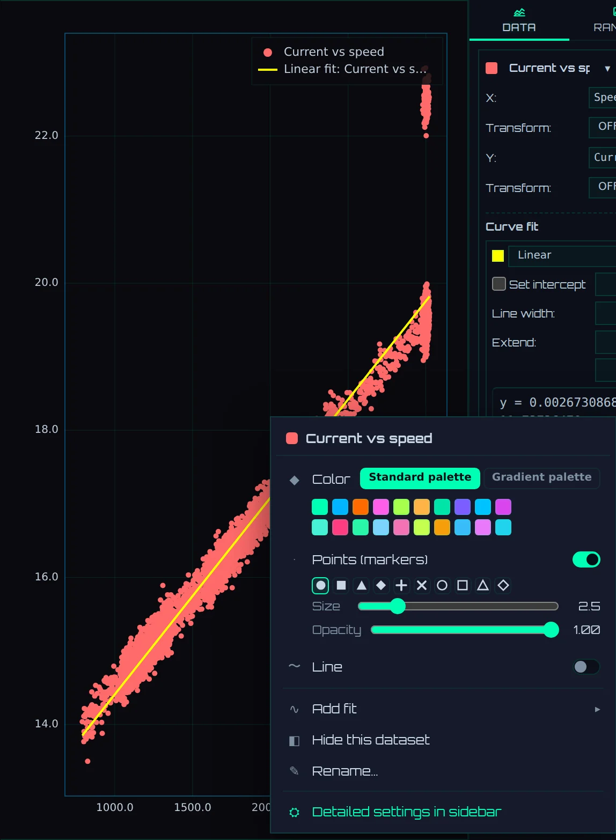Choose Hide this dataset

[x=443, y=740]
